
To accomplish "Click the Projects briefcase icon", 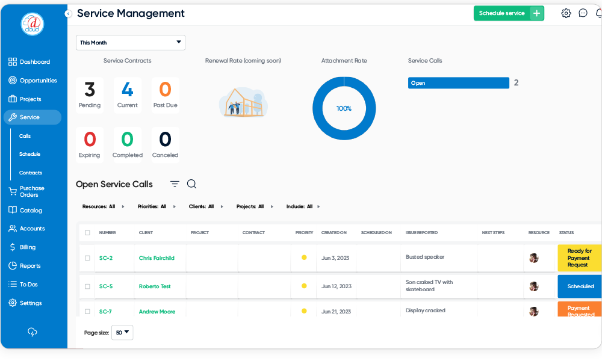I will 13,99.
